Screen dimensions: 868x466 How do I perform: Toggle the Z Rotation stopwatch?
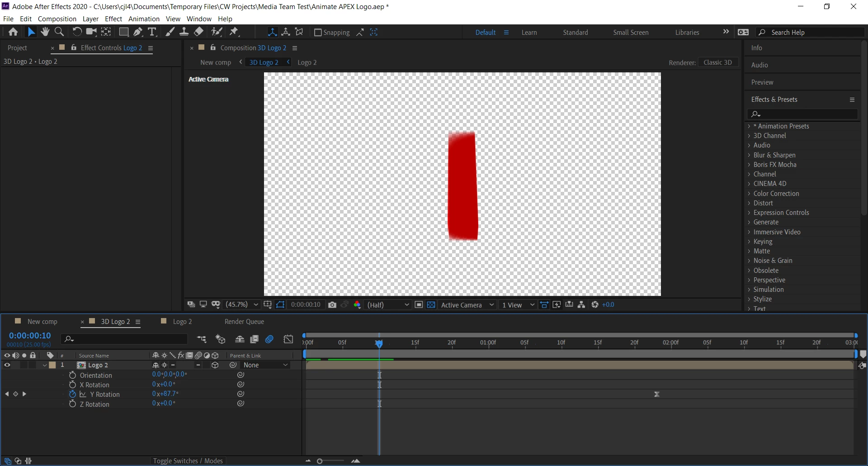72,404
